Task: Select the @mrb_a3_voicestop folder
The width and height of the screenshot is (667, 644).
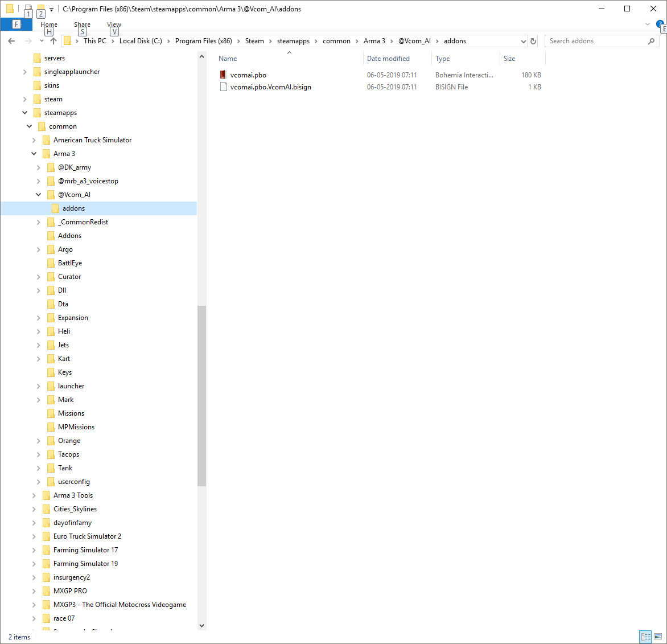Action: [88, 181]
